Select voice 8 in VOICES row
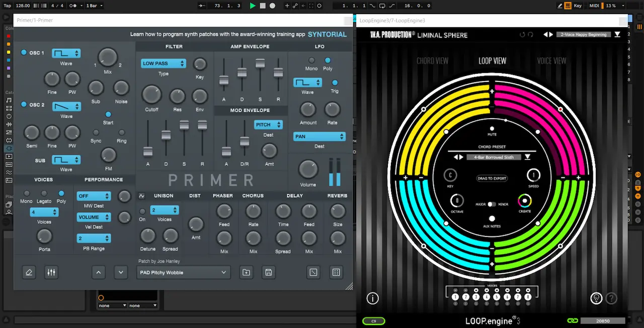Image resolution: width=644 pixels, height=328 pixels. (528, 297)
